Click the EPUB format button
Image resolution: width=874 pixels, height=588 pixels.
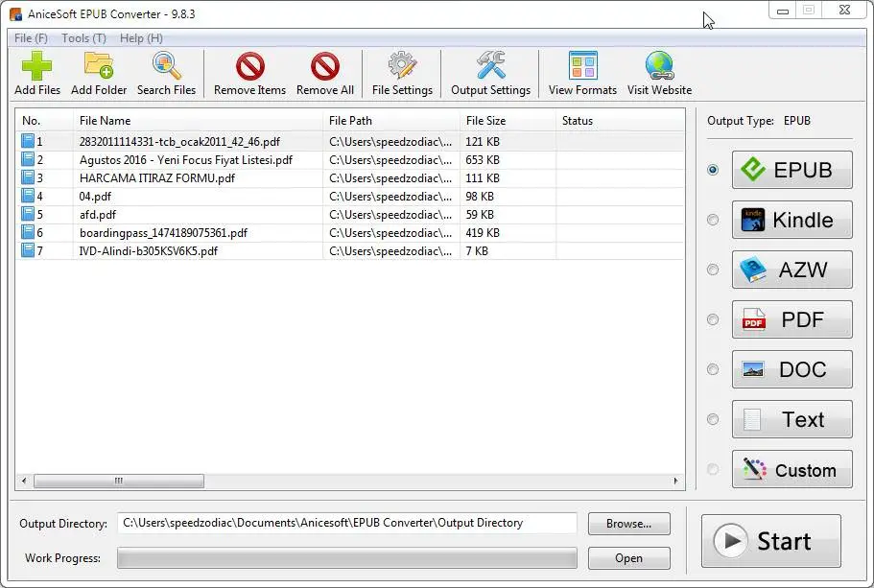pyautogui.click(x=792, y=170)
